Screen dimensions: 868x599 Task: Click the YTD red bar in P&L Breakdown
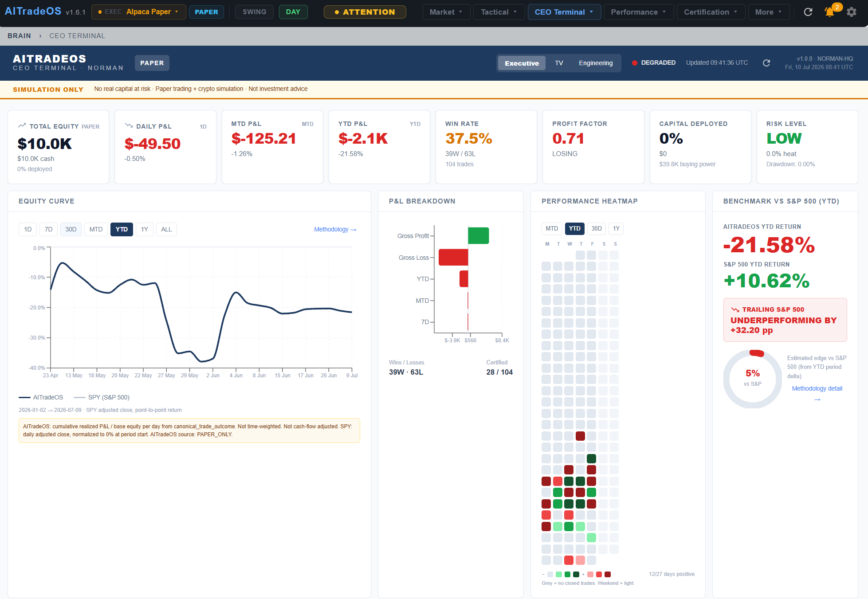pos(464,279)
